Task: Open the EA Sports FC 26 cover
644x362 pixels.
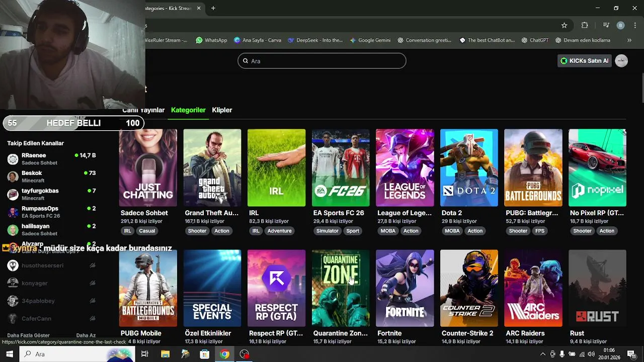Action: [x=341, y=167]
